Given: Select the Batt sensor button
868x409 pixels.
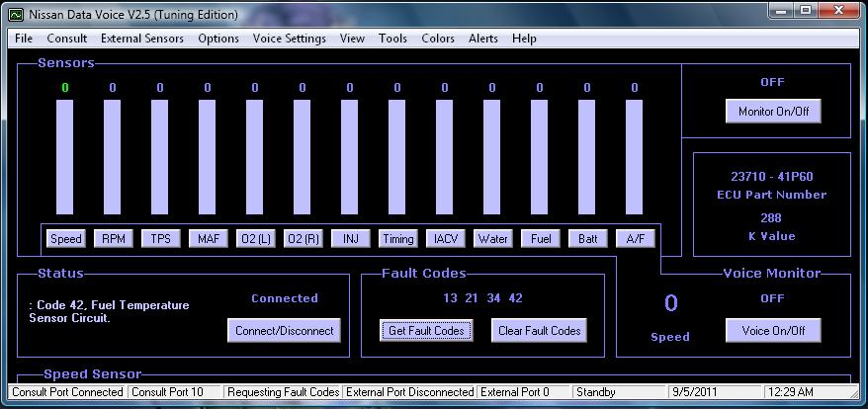Looking at the screenshot, I should point(588,238).
